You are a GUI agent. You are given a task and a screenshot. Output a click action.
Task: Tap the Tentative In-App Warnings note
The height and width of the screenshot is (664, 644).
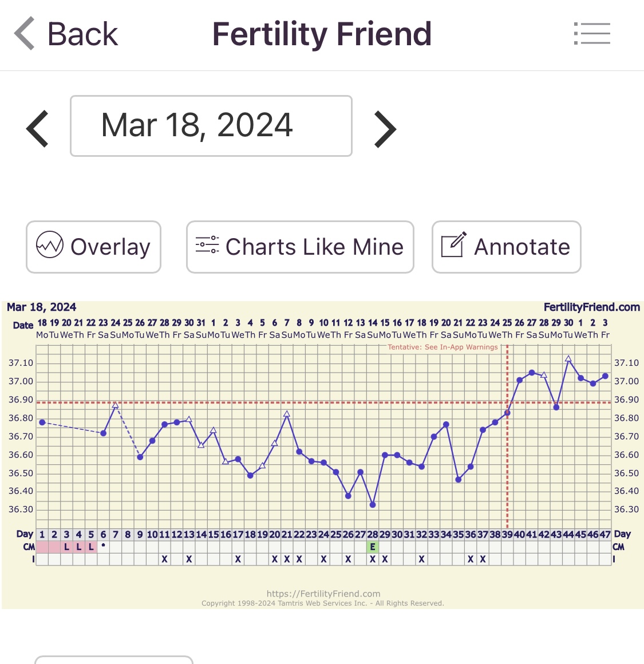[x=442, y=347]
